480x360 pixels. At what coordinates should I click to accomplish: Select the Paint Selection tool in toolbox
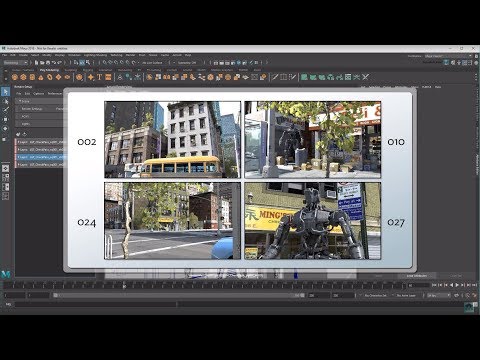coord(6,110)
